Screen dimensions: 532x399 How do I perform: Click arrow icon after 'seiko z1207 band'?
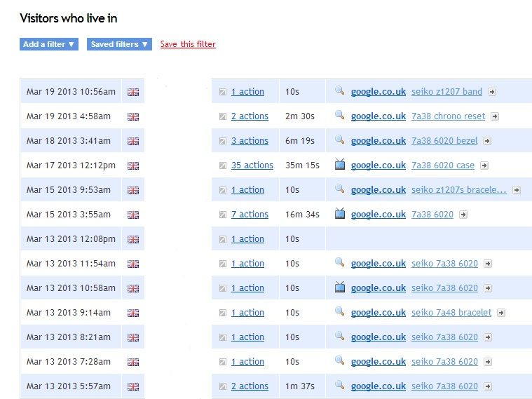(x=492, y=92)
